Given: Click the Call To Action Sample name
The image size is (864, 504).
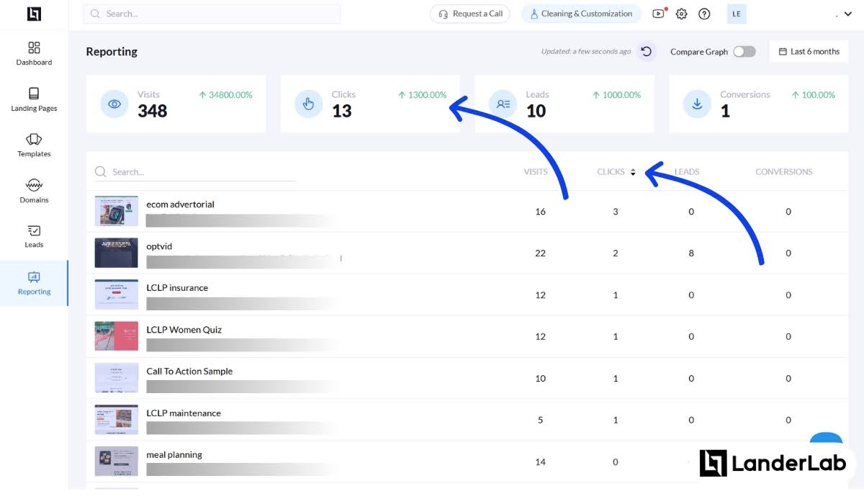Looking at the screenshot, I should coord(189,372).
